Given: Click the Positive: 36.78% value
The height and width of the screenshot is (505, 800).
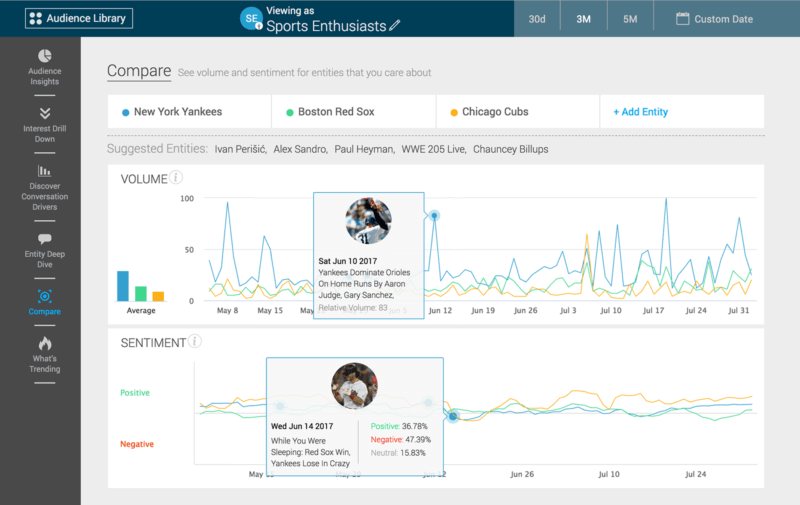Looking at the screenshot, I should (399, 426).
